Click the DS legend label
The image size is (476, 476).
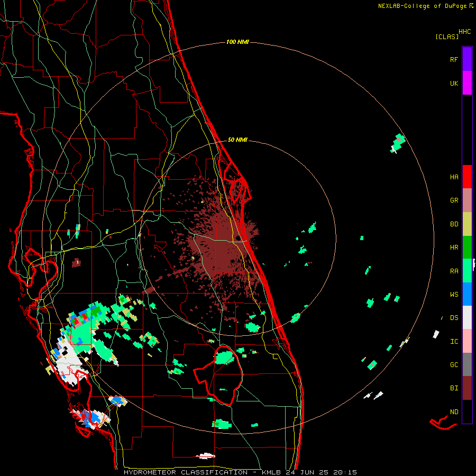point(454,317)
